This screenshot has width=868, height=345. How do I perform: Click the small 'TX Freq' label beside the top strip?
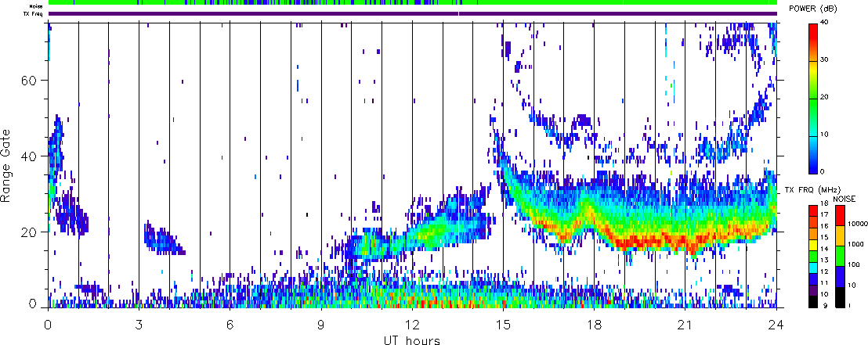(x=34, y=13)
